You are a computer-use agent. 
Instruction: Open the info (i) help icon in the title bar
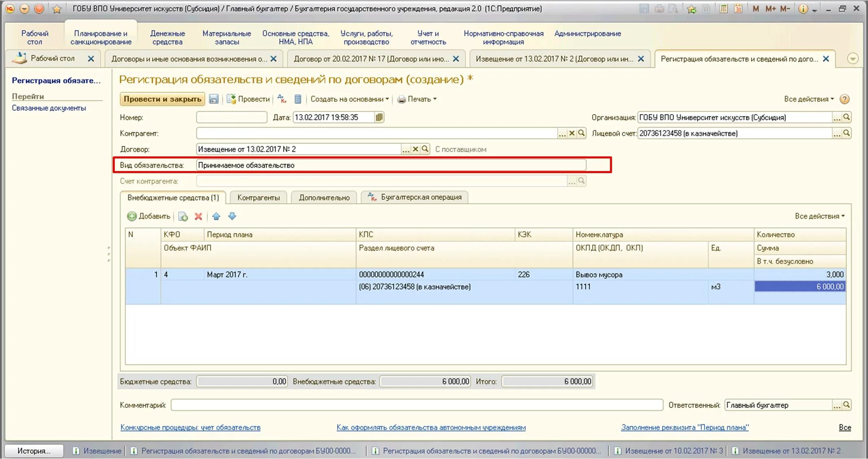(x=803, y=9)
